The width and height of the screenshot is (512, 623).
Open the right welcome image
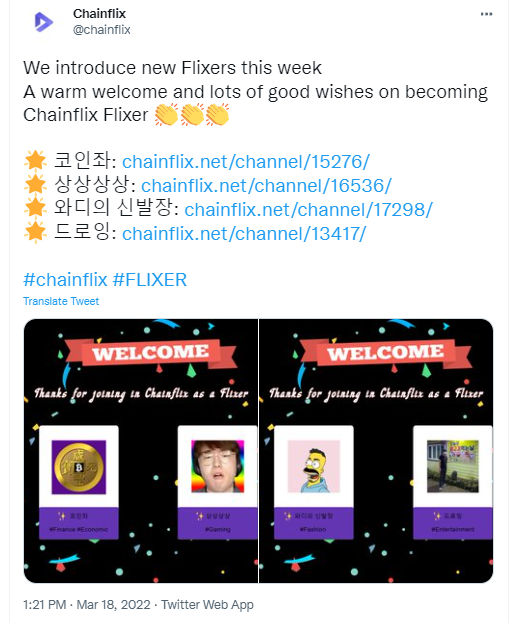(376, 451)
